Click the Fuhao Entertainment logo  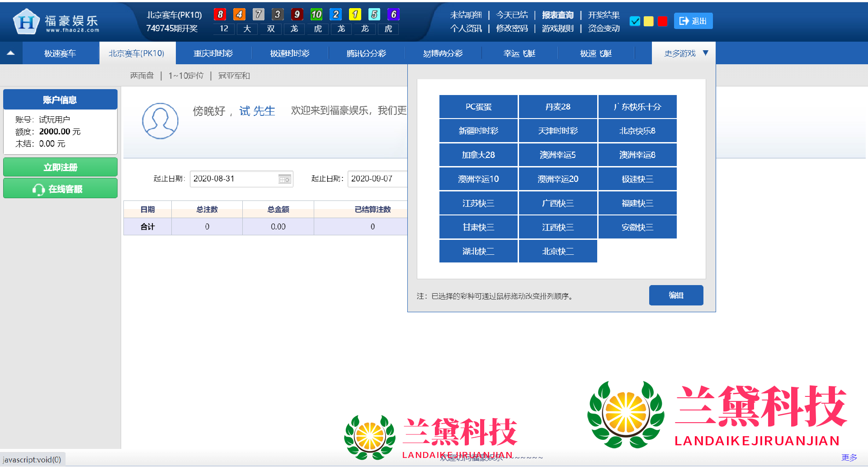56,21
